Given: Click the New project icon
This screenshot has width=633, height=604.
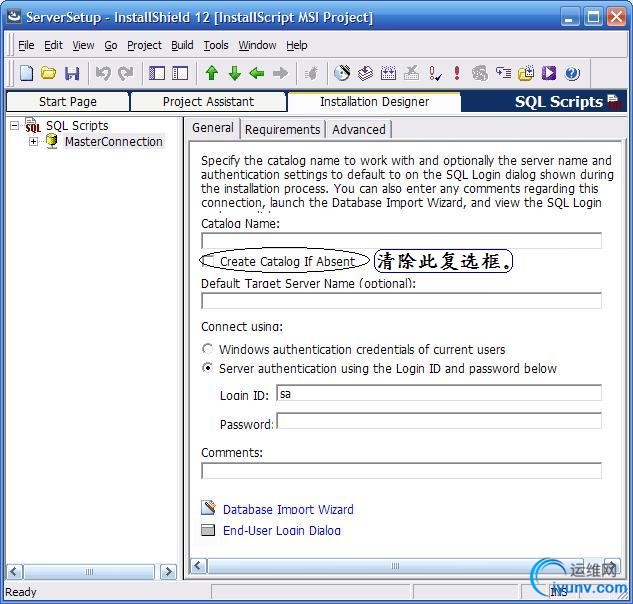Looking at the screenshot, I should pyautogui.click(x=26, y=73).
